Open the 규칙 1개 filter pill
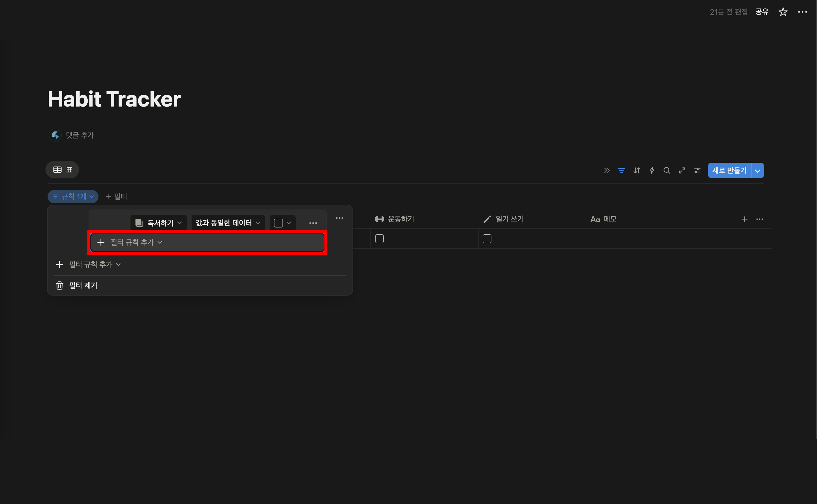The height and width of the screenshot is (504, 817). [x=73, y=197]
